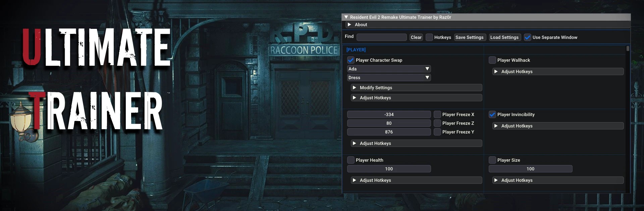The height and width of the screenshot is (211, 644).
Task: Enable Player Health checkbox
Action: click(x=351, y=160)
